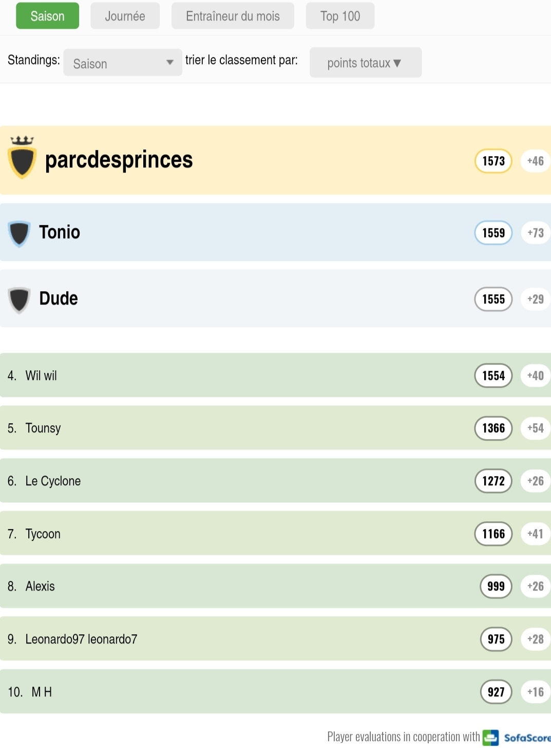Click Dude's grey shield icon
Image resolution: width=551 pixels, height=756 pixels.
tap(20, 299)
